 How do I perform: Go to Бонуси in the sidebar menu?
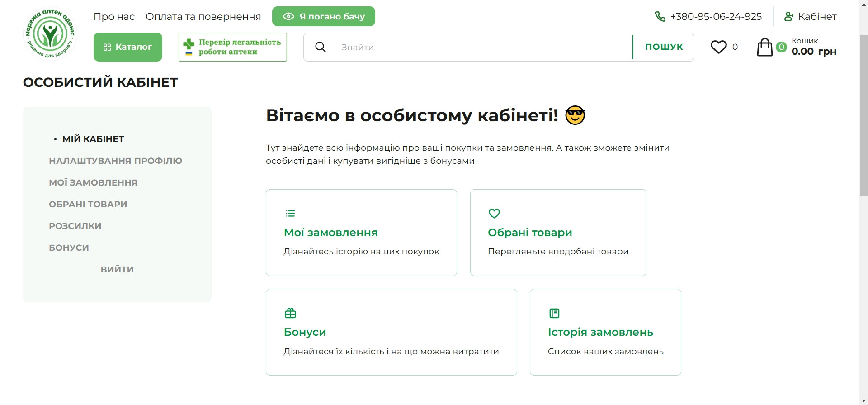[69, 248]
